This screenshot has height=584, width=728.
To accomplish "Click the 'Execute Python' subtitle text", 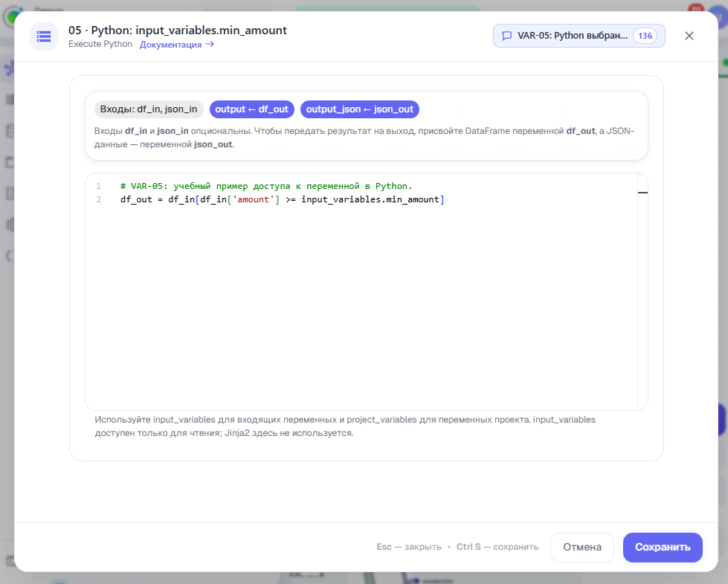I will (x=100, y=44).
